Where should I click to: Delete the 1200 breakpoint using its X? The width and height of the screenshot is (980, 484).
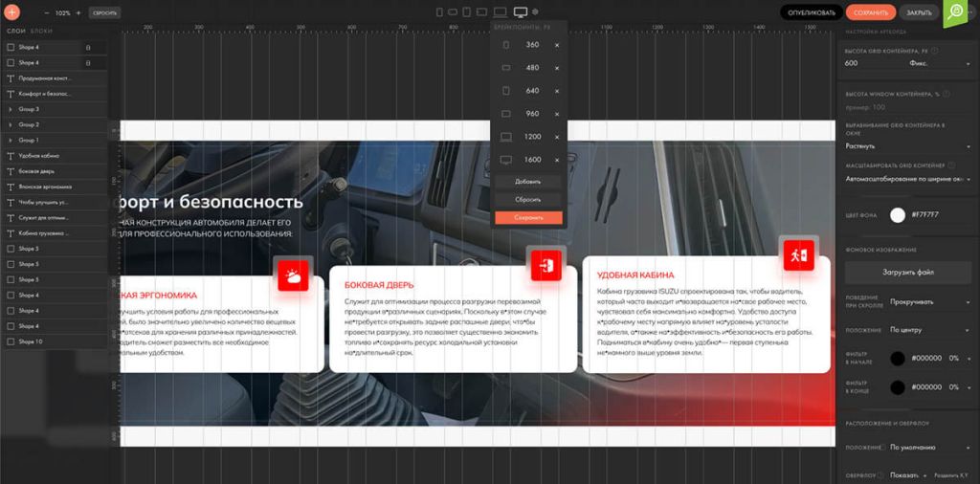(x=557, y=137)
